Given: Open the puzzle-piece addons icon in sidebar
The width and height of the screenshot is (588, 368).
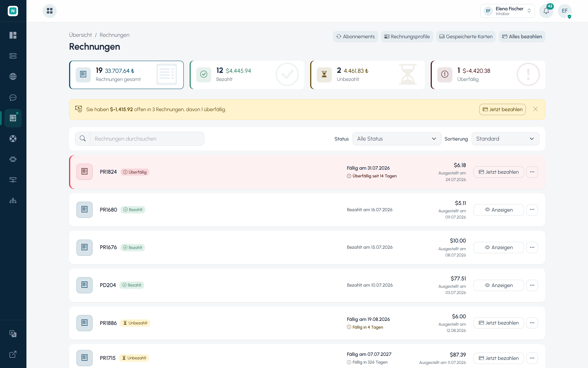Looking at the screenshot, I should [x=13, y=159].
